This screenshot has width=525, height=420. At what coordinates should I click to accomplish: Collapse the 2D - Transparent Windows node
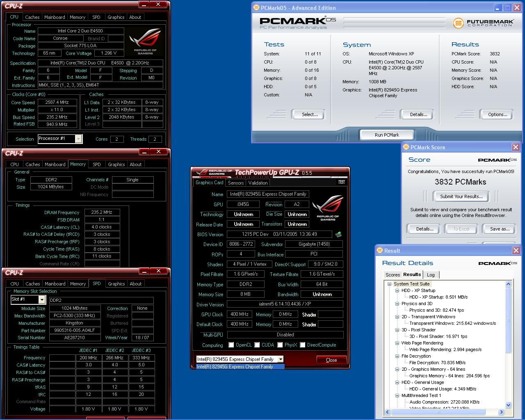[397, 317]
